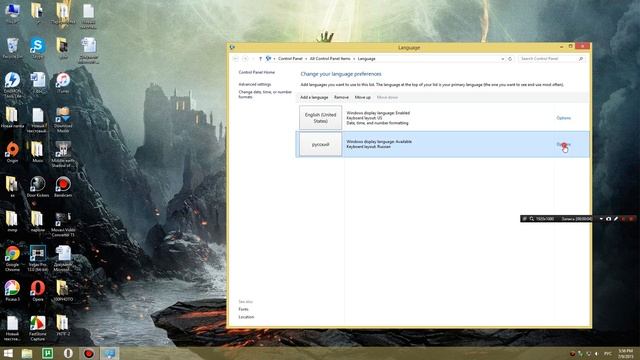This screenshot has height=360, width=640.
Task: Click Control Panel breadcrumb
Action: tap(290, 59)
